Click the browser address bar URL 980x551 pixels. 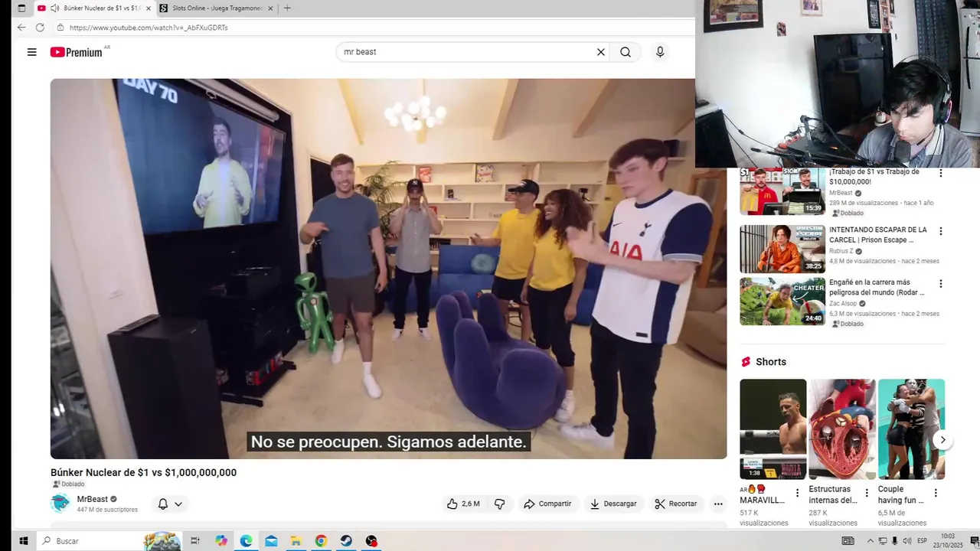coord(149,28)
